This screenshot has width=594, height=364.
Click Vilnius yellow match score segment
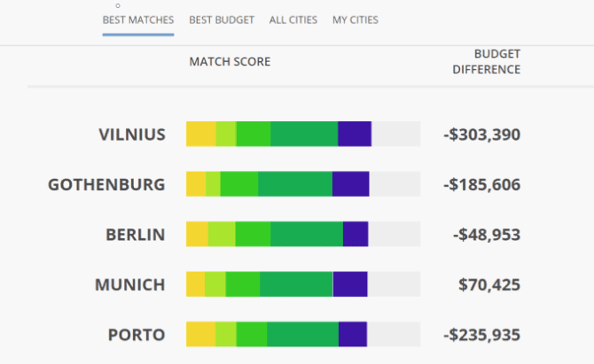coord(200,135)
